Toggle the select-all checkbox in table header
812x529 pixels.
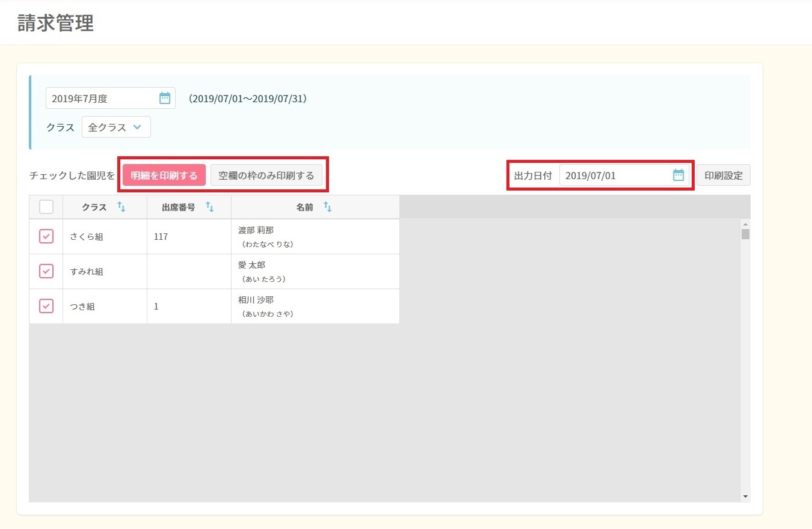(x=46, y=207)
